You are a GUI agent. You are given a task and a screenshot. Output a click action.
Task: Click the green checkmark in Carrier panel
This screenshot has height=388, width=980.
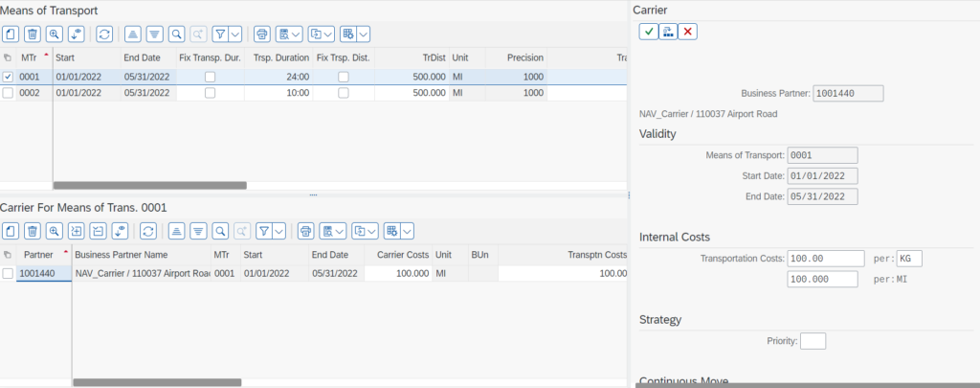[x=648, y=32]
